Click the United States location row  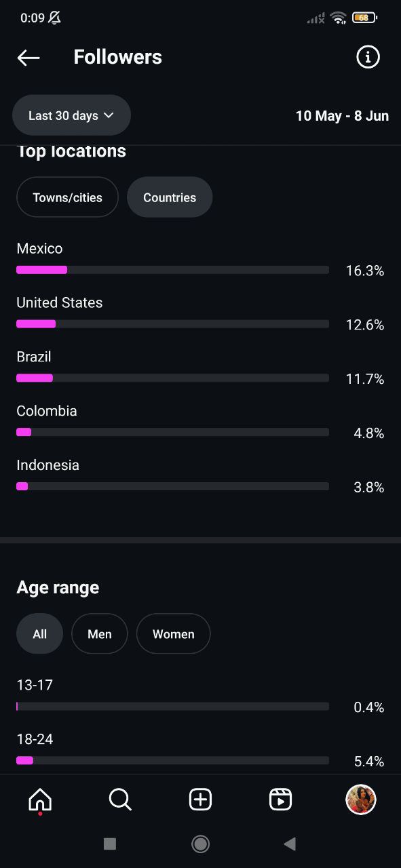click(x=200, y=314)
